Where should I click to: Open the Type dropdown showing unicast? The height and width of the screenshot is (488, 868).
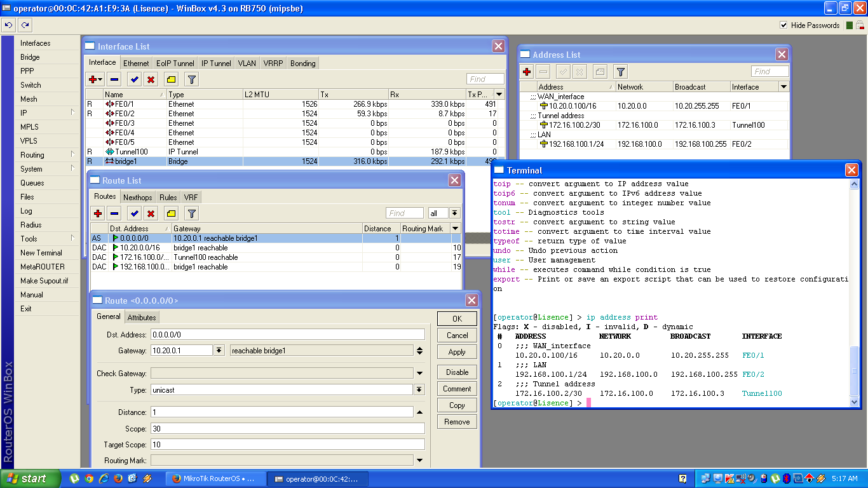(x=417, y=390)
